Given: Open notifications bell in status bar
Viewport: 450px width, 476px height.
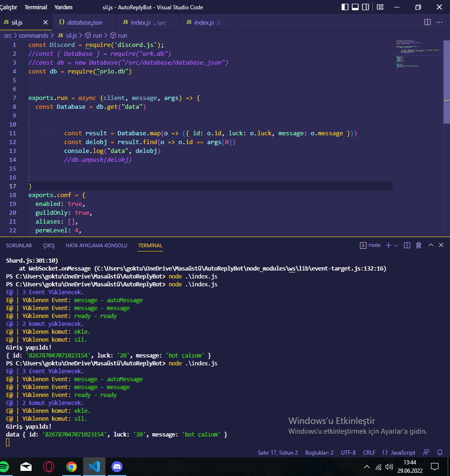Looking at the screenshot, I should click(440, 453).
